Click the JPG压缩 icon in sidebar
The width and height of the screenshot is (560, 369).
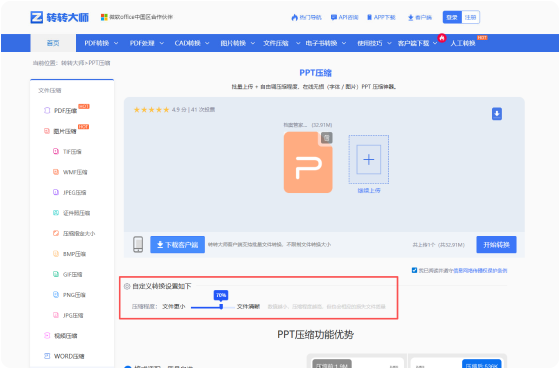[x=56, y=315]
